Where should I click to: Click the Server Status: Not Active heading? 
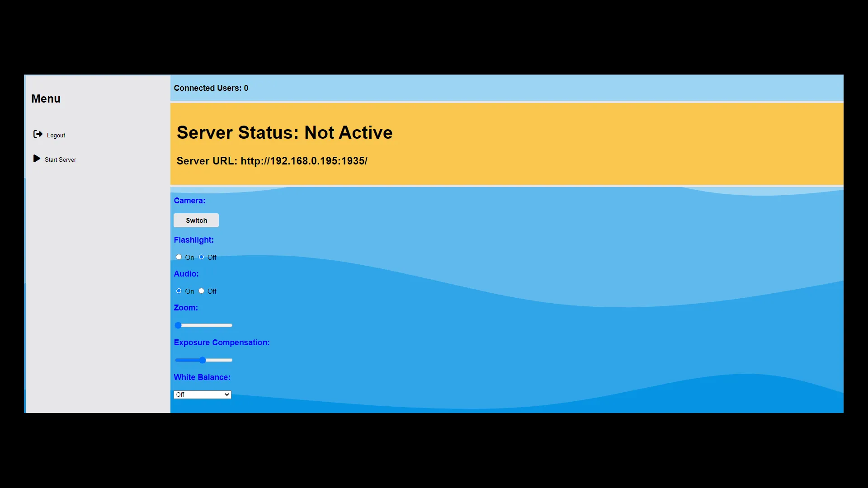pyautogui.click(x=284, y=132)
